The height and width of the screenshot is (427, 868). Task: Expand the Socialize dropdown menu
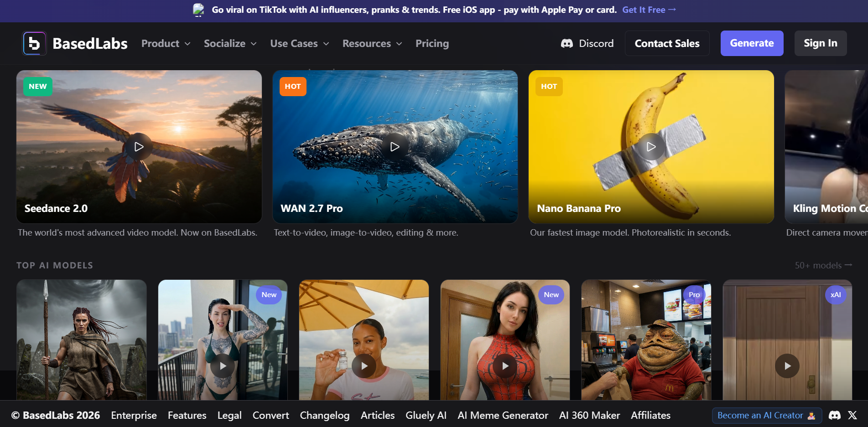230,43
